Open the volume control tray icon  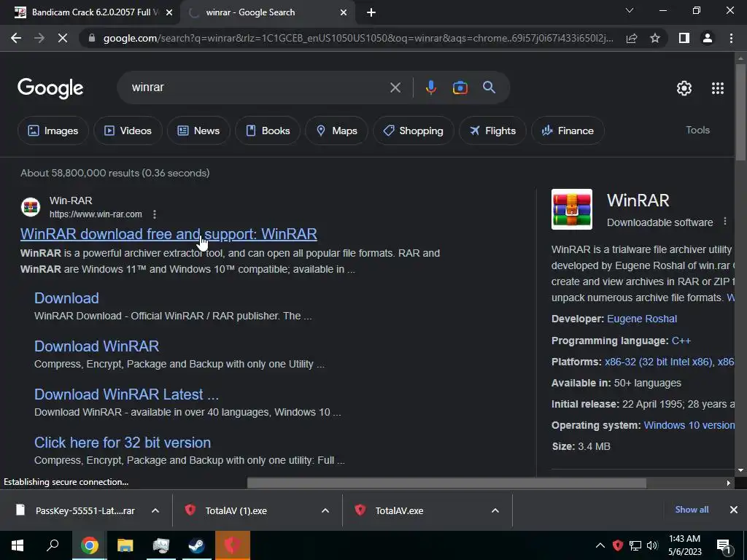652,545
